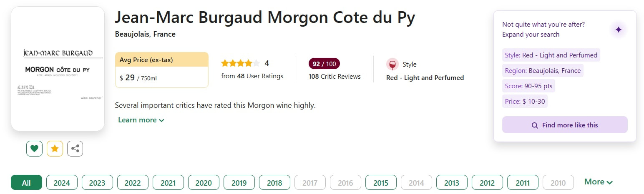Switch to the 2021 vintage

168,183
